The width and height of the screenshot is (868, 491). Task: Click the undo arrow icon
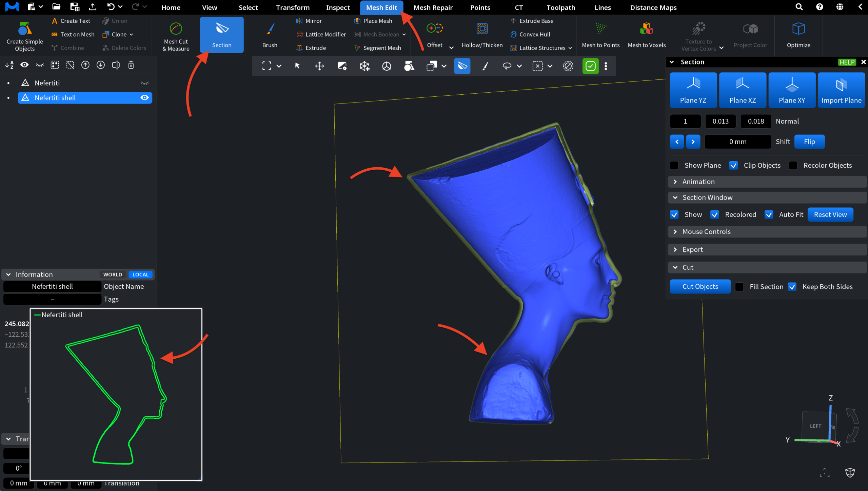tap(111, 7)
